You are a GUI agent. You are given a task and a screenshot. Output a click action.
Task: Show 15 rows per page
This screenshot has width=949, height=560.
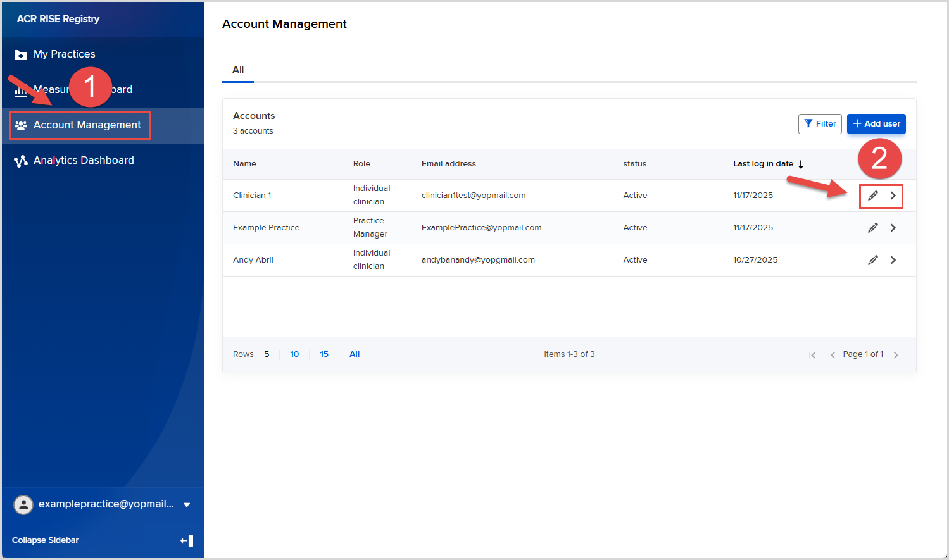click(324, 354)
